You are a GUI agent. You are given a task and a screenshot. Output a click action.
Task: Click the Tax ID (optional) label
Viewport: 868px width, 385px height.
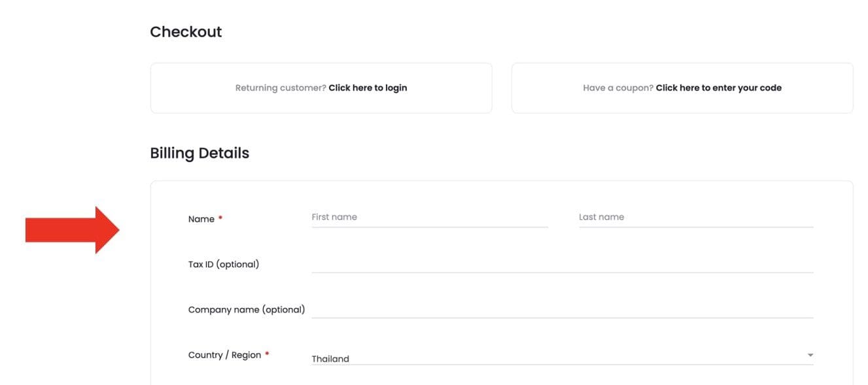click(x=223, y=264)
